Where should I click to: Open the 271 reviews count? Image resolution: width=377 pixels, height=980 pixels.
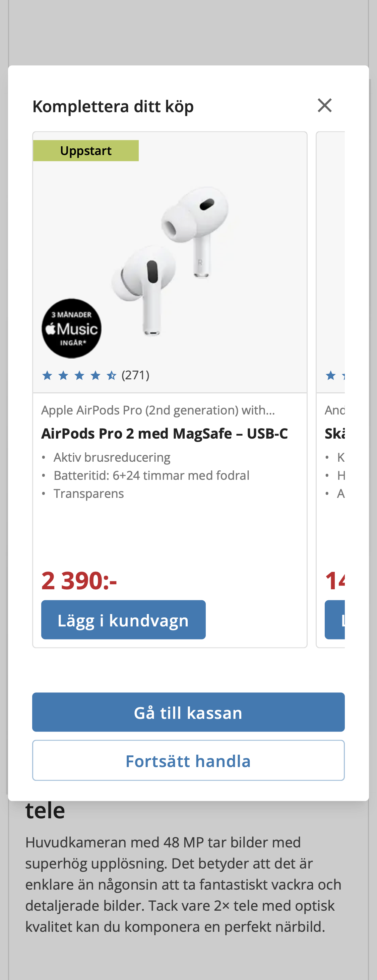136,375
